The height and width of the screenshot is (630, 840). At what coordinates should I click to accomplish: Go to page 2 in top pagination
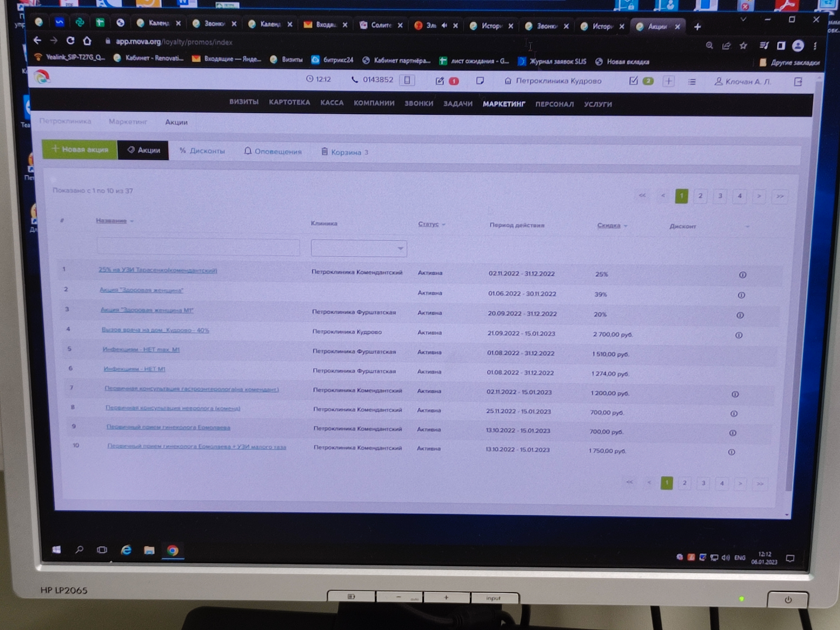coord(700,196)
